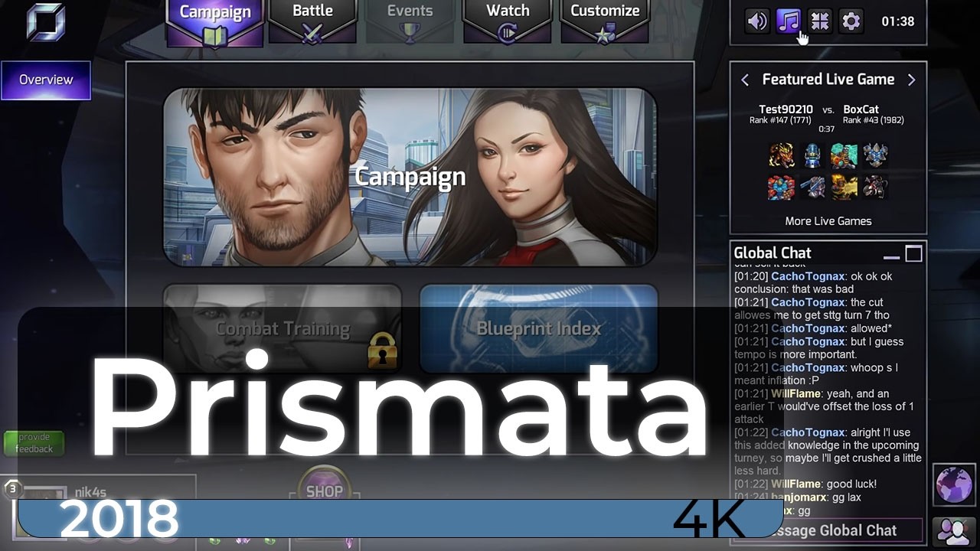Select the yellow flame-blasting unit icon
Screen dimensions: 980x551
tap(844, 187)
